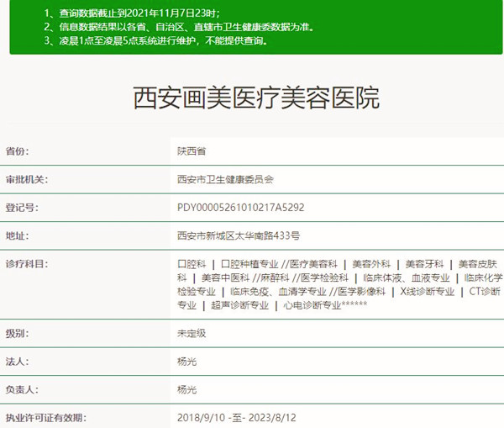This screenshot has width=504, height=428.
Task: Click the 负责人 field label
Action: 22,389
